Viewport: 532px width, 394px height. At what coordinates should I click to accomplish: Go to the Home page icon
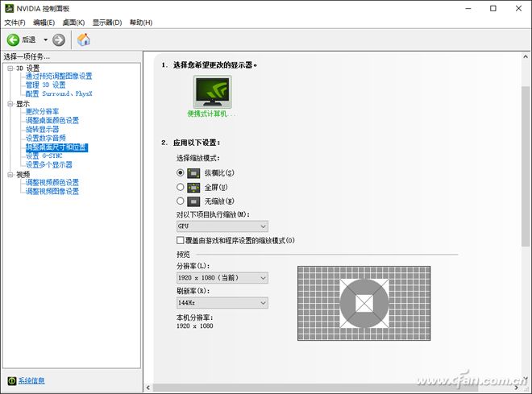(84, 39)
